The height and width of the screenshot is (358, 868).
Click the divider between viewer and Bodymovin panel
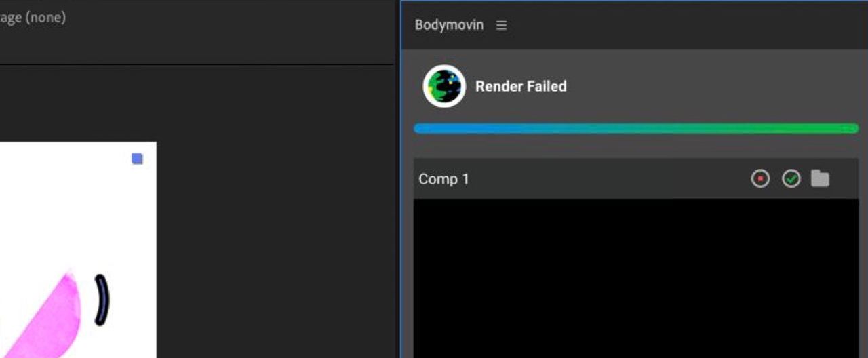tap(397, 179)
